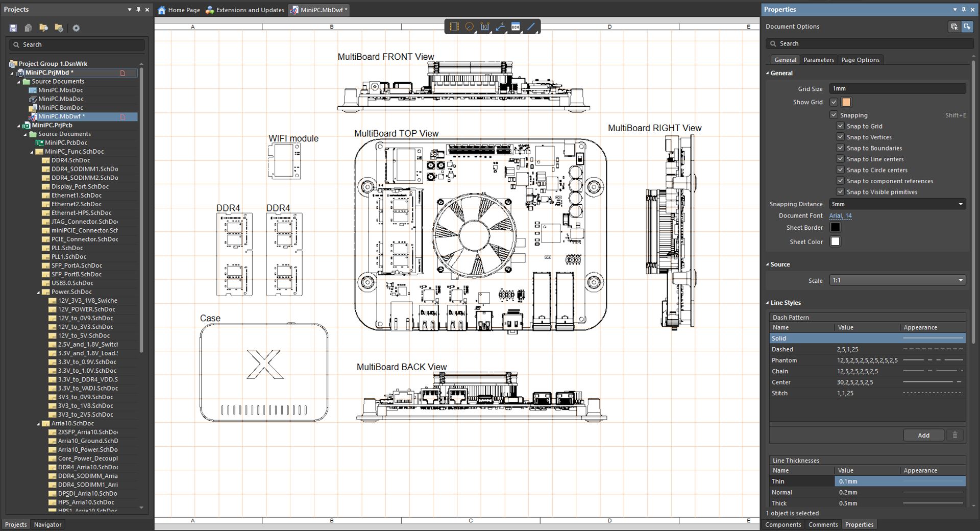This screenshot has height=531, width=980.
Task: Click the Project Group 1.DsnWrk workspace icon
Action: coord(13,64)
